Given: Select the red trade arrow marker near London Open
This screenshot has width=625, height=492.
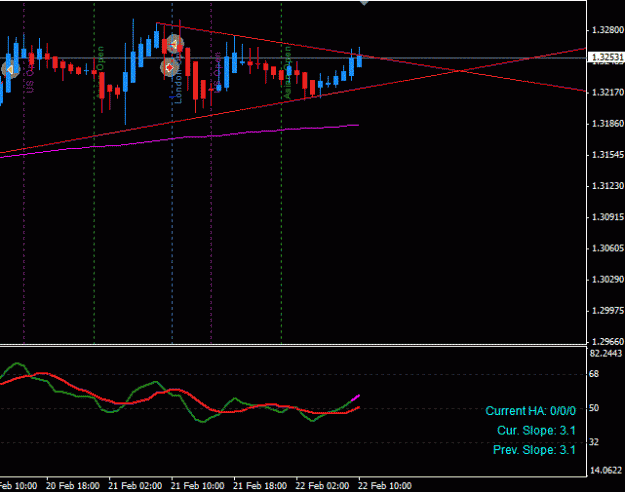Looking at the screenshot, I should click(x=169, y=68).
